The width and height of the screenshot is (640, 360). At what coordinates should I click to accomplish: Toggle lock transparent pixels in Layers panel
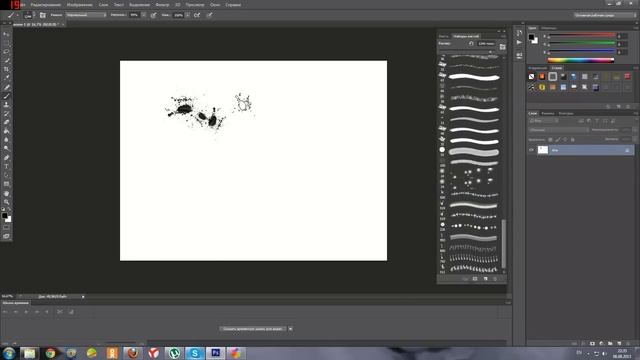click(550, 140)
